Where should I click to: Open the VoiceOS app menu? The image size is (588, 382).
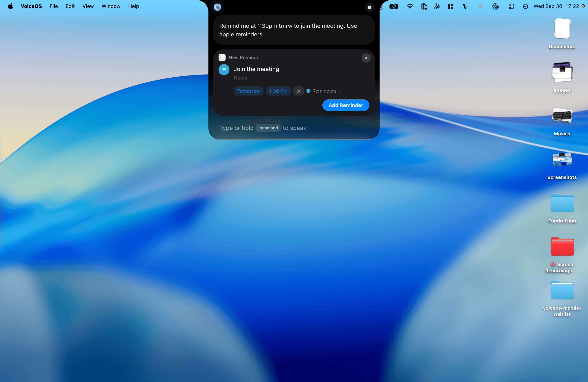[x=31, y=6]
